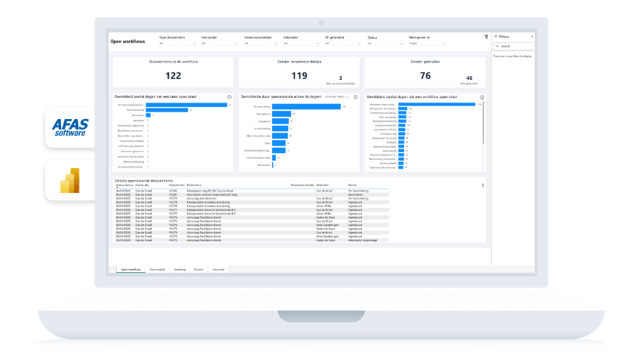Open the 'Lines per status' chart selector
The height and width of the screenshot is (364, 641).
[336, 96]
